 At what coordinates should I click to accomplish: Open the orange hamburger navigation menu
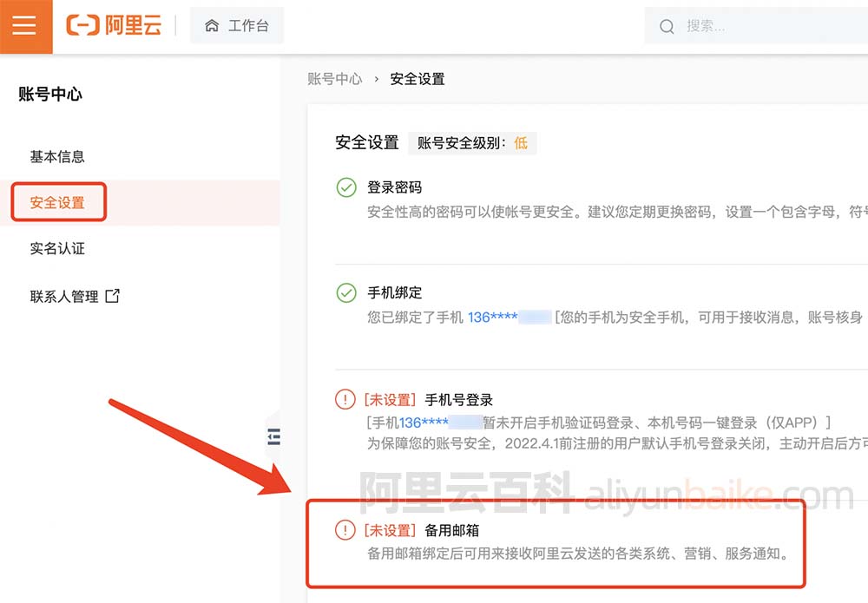[x=25, y=26]
